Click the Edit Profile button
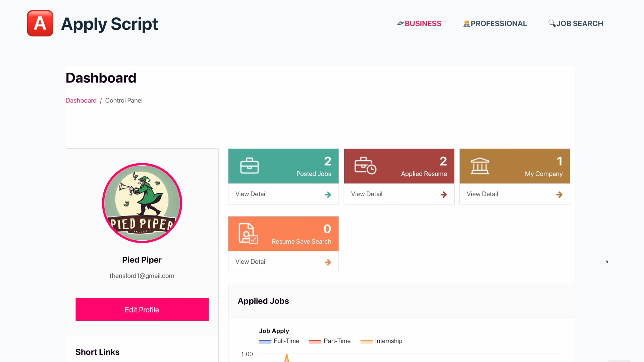Screen dimensions: 644x362 point(142,309)
